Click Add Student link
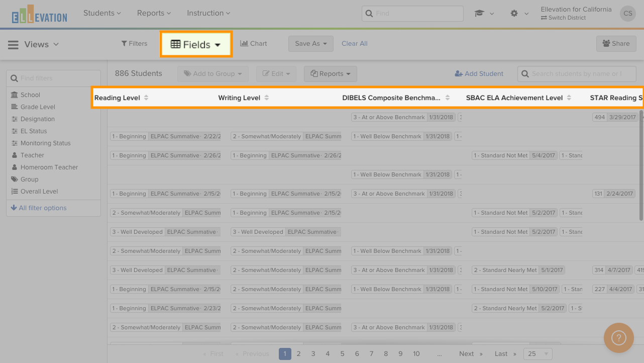644x363 pixels. click(x=479, y=74)
